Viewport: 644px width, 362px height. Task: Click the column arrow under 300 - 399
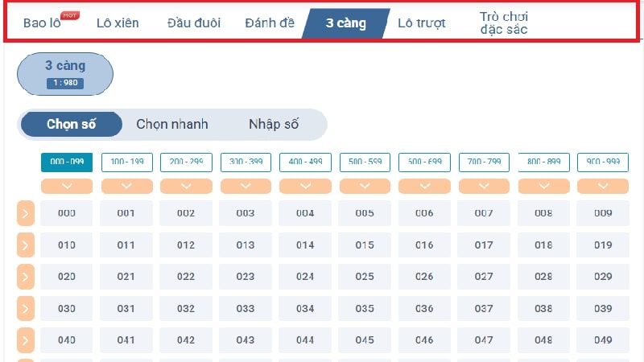point(246,186)
